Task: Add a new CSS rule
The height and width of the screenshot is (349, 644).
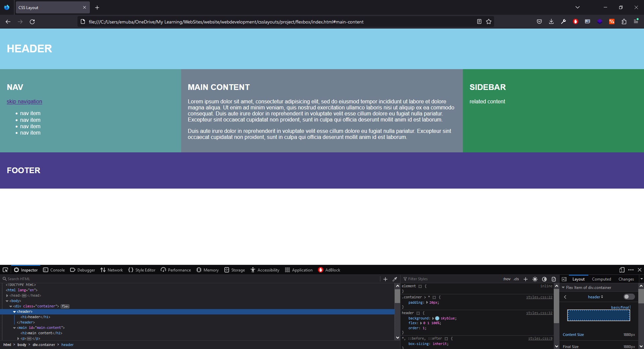Action: click(x=526, y=279)
